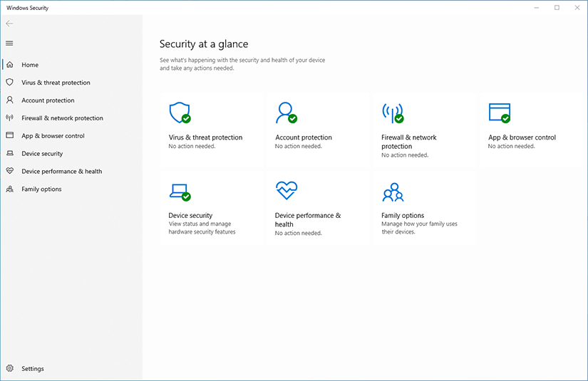Click the Settings gear icon

10,368
